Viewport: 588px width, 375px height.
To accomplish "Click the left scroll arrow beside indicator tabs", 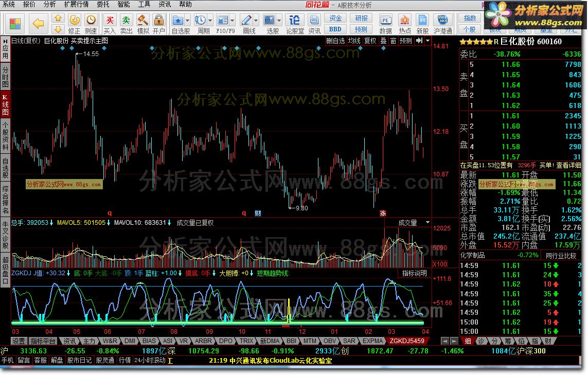I will (x=444, y=341).
